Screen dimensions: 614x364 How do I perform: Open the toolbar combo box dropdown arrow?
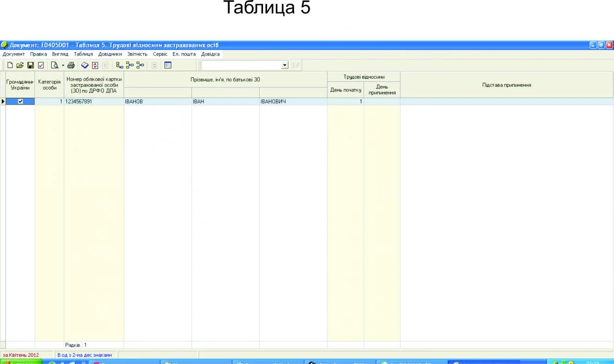[285, 65]
